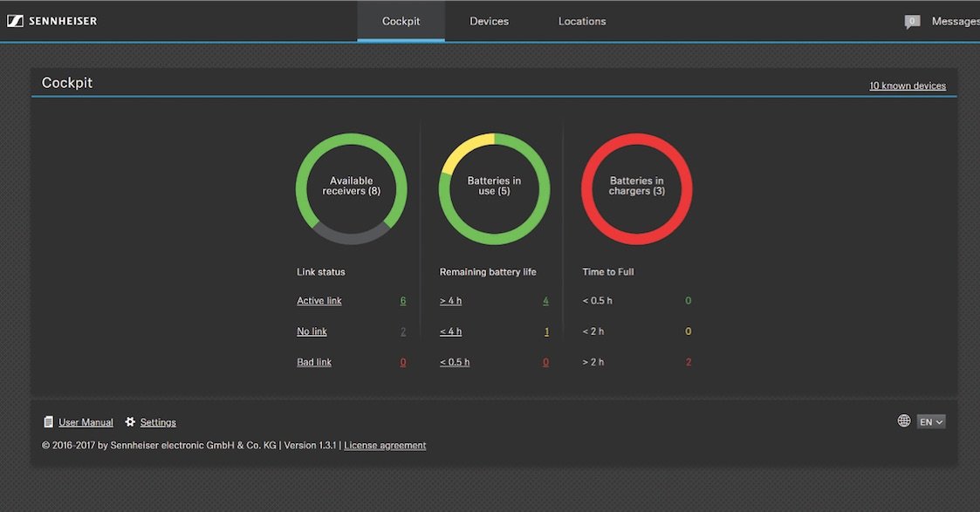Open the < 4 h battery link
The image size is (980, 512).
pos(450,331)
